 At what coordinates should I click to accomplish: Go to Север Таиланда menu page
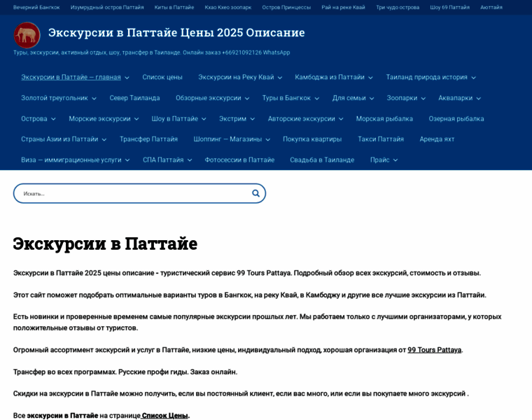134,98
